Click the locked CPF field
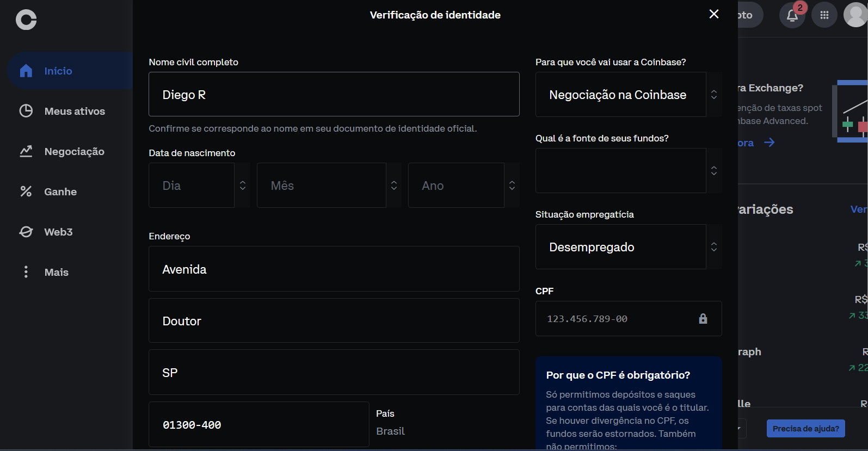This screenshot has width=868, height=451. [629, 319]
